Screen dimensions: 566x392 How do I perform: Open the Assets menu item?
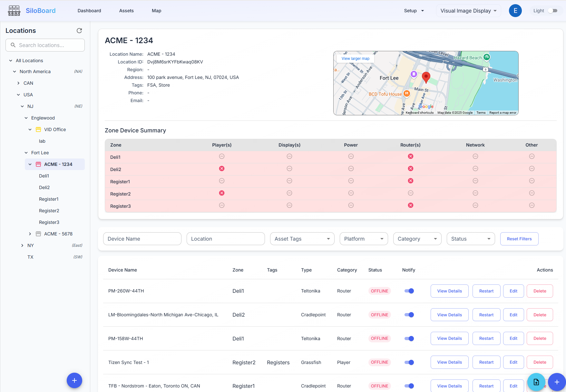point(126,11)
